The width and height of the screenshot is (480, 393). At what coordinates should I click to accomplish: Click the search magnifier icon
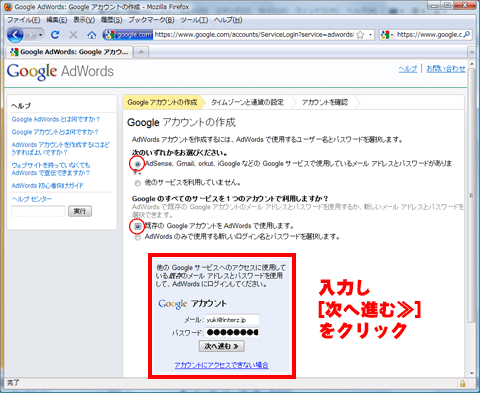467,34
